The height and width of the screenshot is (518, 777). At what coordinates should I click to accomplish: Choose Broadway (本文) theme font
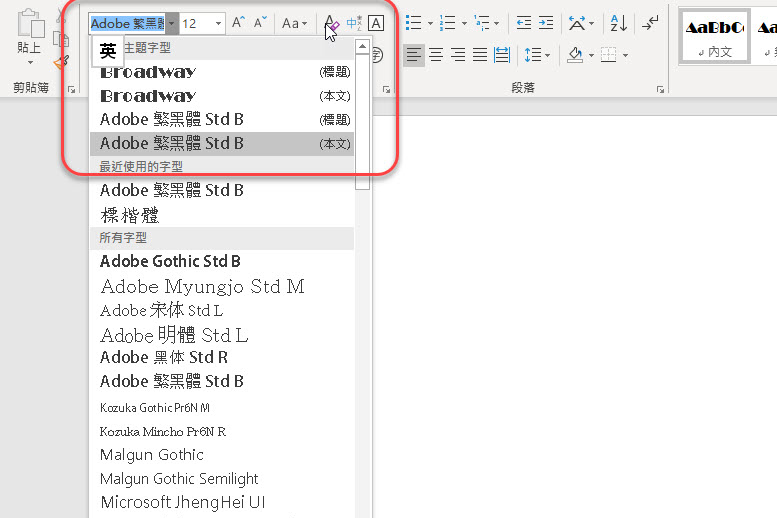[222, 96]
